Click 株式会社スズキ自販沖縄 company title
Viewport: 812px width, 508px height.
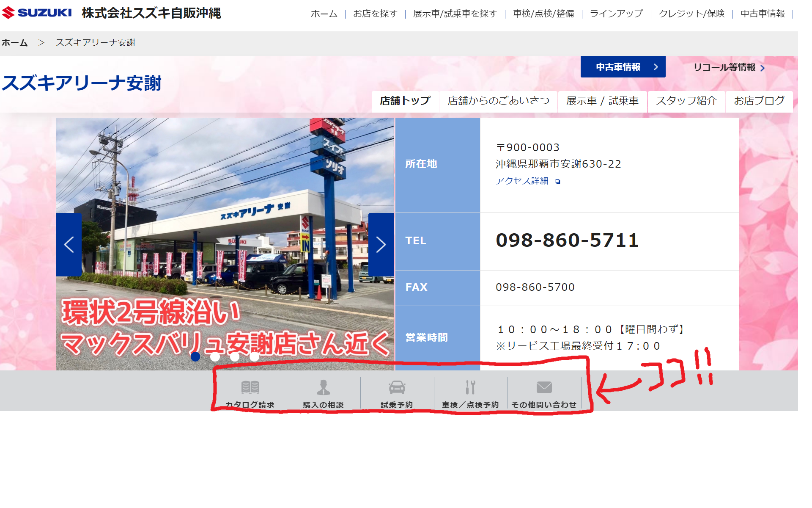151,13
